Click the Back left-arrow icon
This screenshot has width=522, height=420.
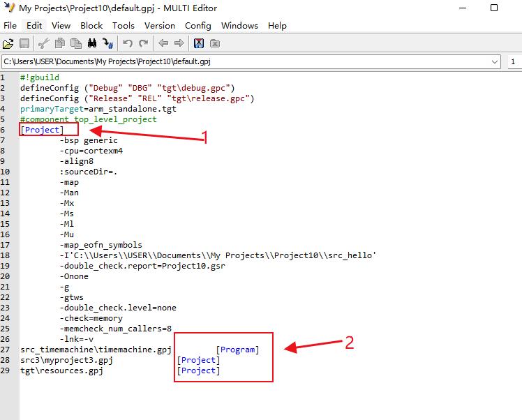pyautogui.click(x=163, y=43)
